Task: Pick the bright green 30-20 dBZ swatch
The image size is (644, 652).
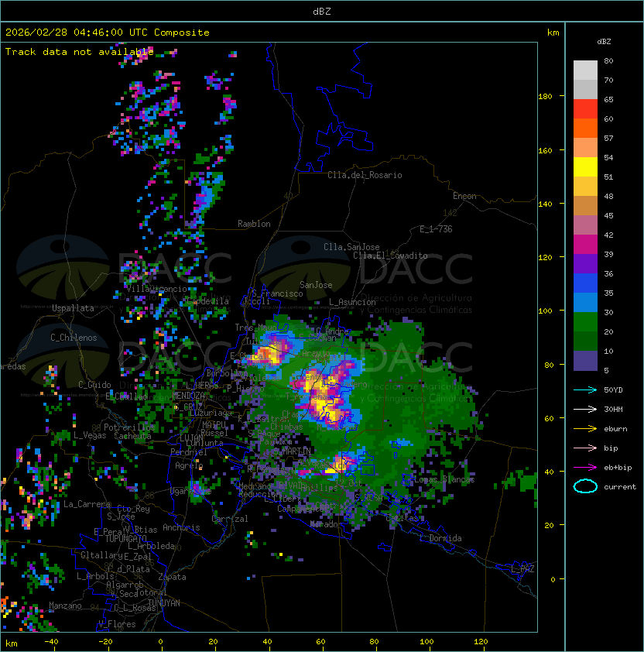Action: [585, 322]
